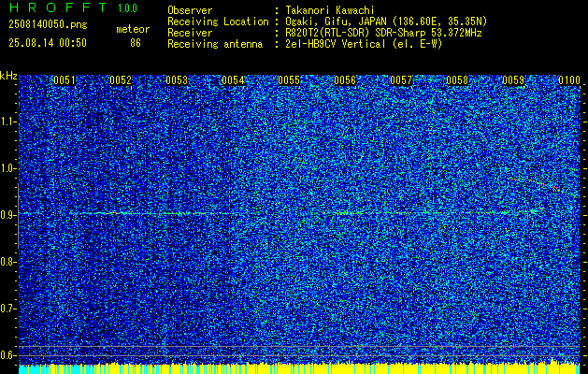588x374 pixels.
Task: Click location Ogaki, Gifu, JAPAN text
Action: pos(336,22)
